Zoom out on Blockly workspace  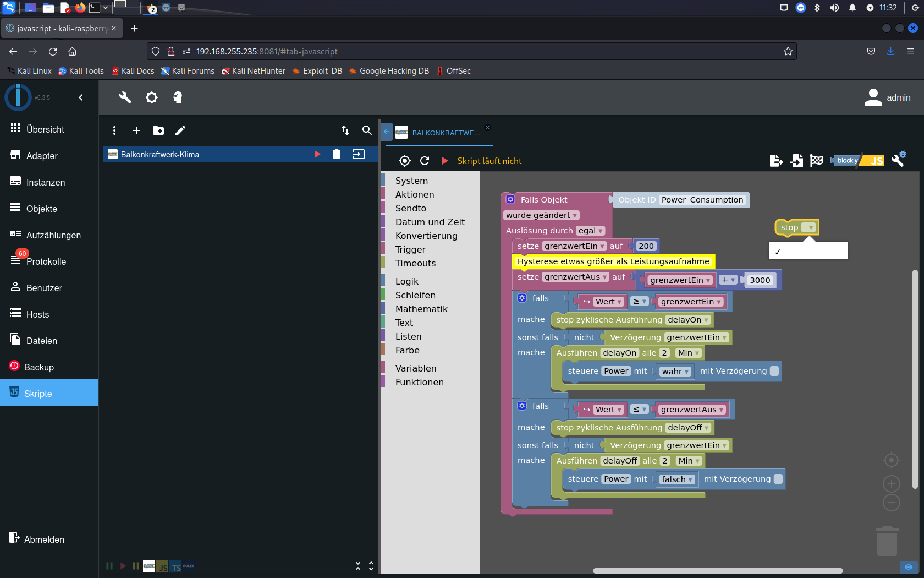click(892, 503)
